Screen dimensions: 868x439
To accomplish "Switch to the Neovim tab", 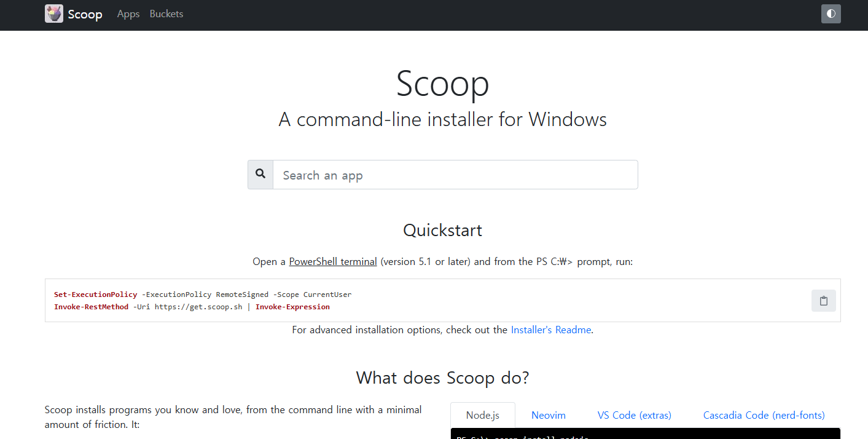I will click(549, 415).
